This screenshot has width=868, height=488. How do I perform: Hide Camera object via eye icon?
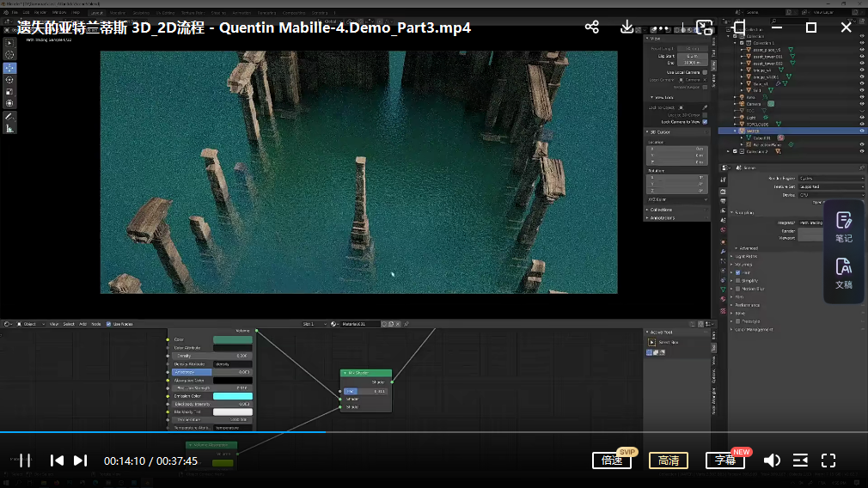862,103
